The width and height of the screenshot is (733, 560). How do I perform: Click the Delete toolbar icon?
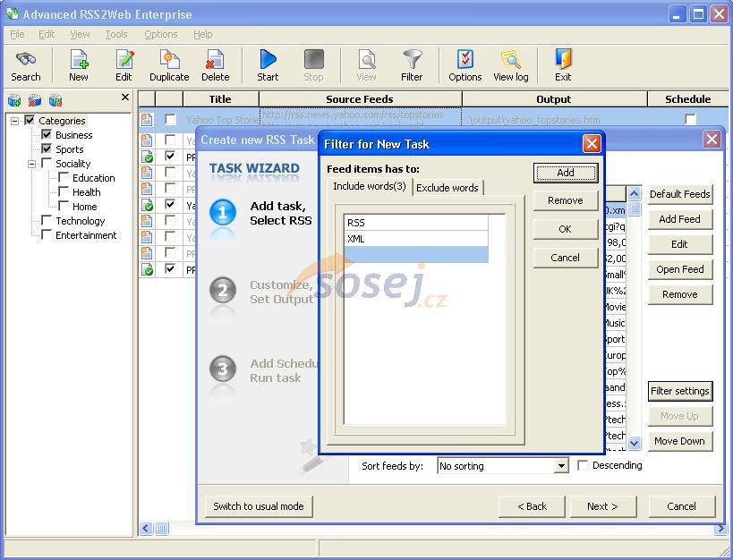[215, 60]
